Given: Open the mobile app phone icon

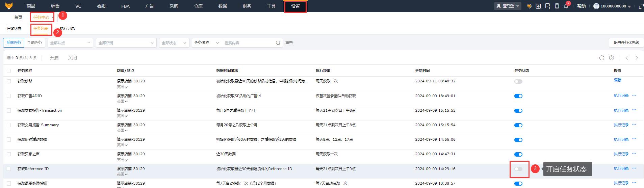Looking at the screenshot, I should [x=557, y=6].
